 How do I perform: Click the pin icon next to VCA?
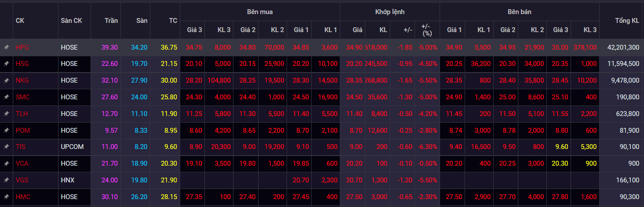(7, 163)
